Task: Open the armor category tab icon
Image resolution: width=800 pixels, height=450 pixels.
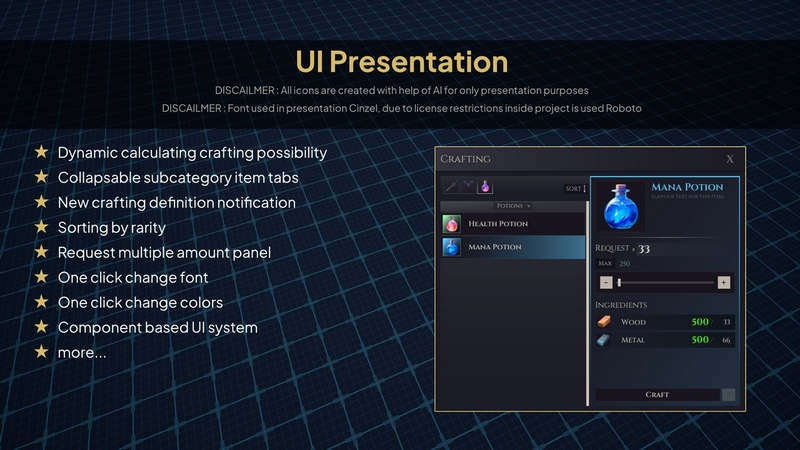Action: (x=467, y=187)
